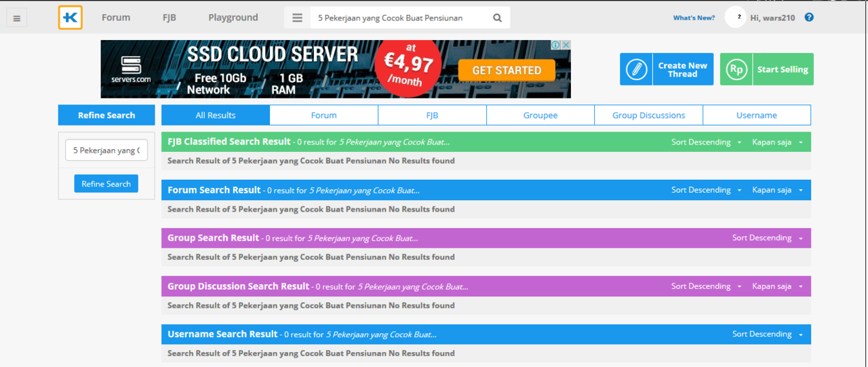Image resolution: width=868 pixels, height=367 pixels.
Task: Select the All Results tab
Action: 216,115
